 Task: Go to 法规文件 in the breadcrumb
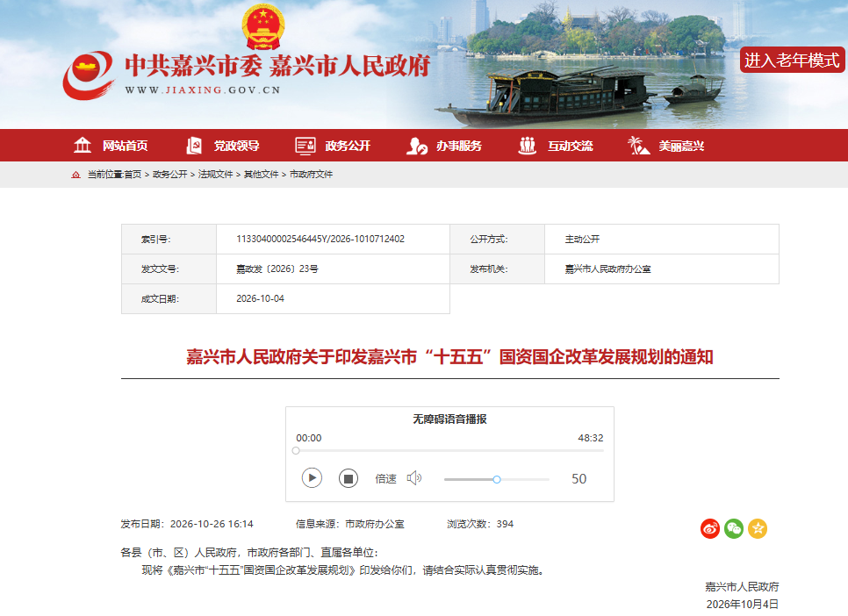click(215, 174)
